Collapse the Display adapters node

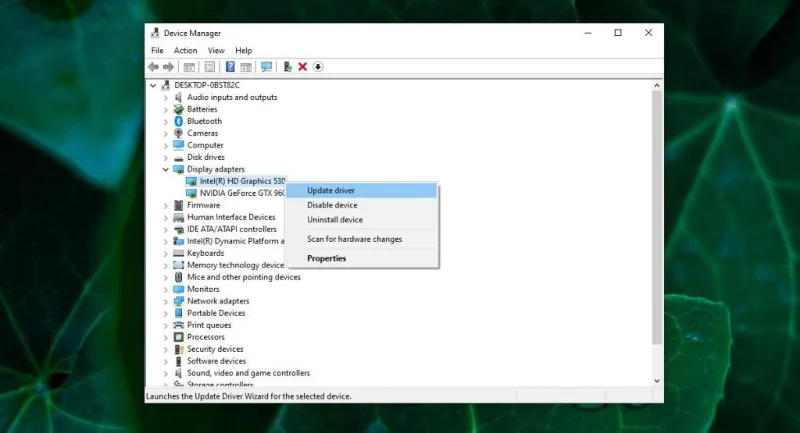pyautogui.click(x=165, y=169)
